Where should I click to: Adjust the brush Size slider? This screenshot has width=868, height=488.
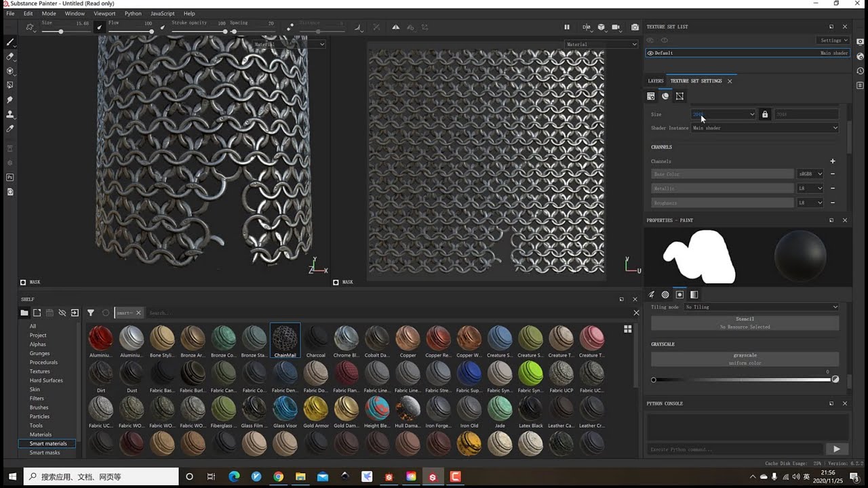point(65,32)
